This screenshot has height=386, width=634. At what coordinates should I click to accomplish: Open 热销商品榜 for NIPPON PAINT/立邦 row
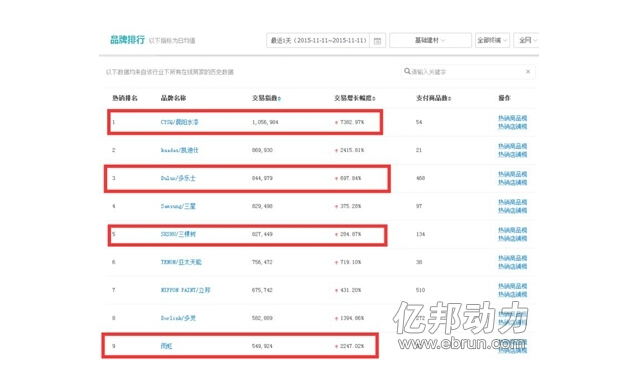(x=512, y=286)
